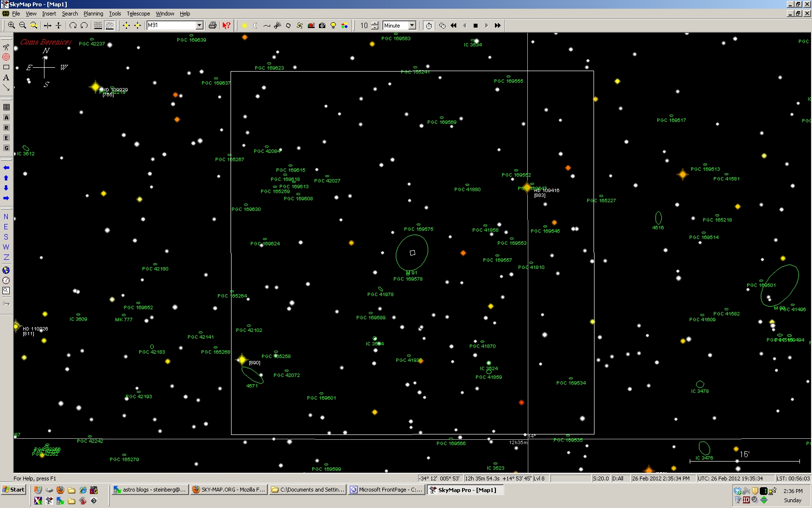
Task: Select the telescope tool in sidebar
Action: (x=6, y=46)
